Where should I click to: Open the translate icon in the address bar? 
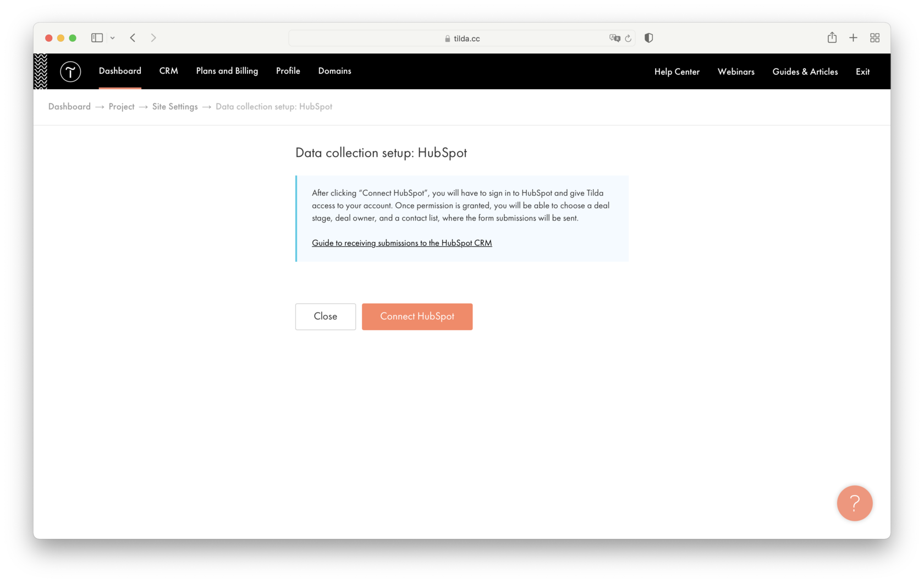(614, 38)
